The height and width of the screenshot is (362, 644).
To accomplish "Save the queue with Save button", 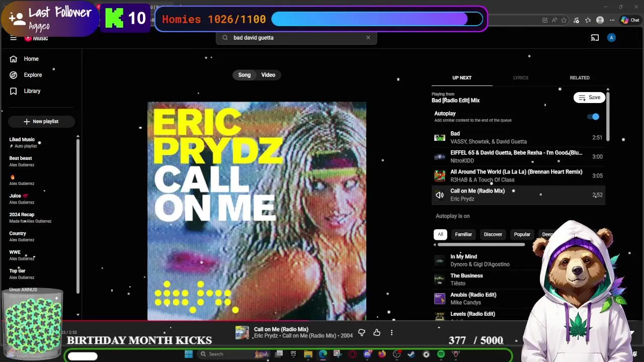I will click(589, 98).
